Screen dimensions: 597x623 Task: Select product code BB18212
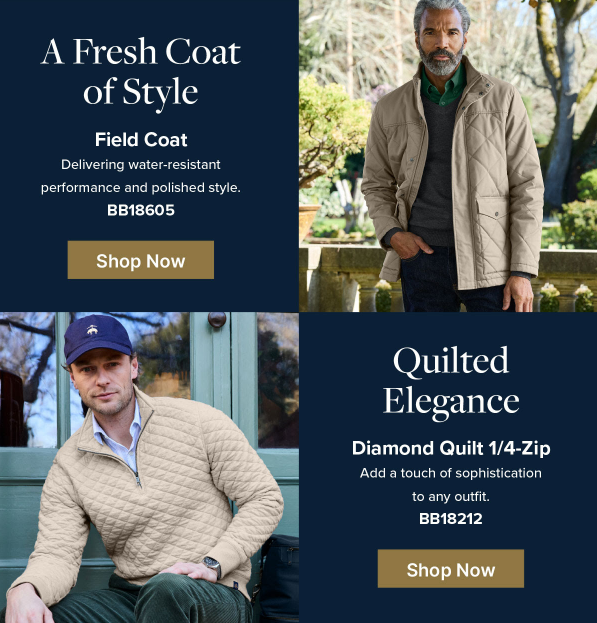pos(451,519)
